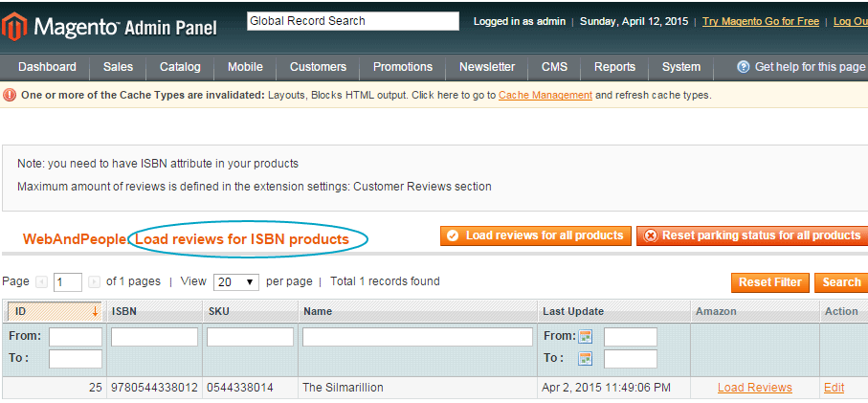Viewport: 868px width, 403px height.
Task: Sort by the Name column header
Action: click(x=318, y=312)
